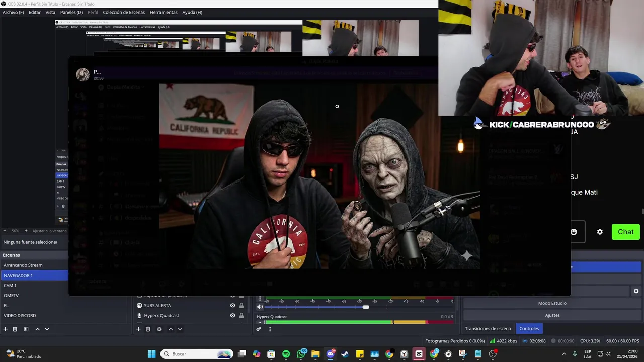The image size is (644, 362).
Task: Show hidden system tray icons chevron
Action: 563,354
